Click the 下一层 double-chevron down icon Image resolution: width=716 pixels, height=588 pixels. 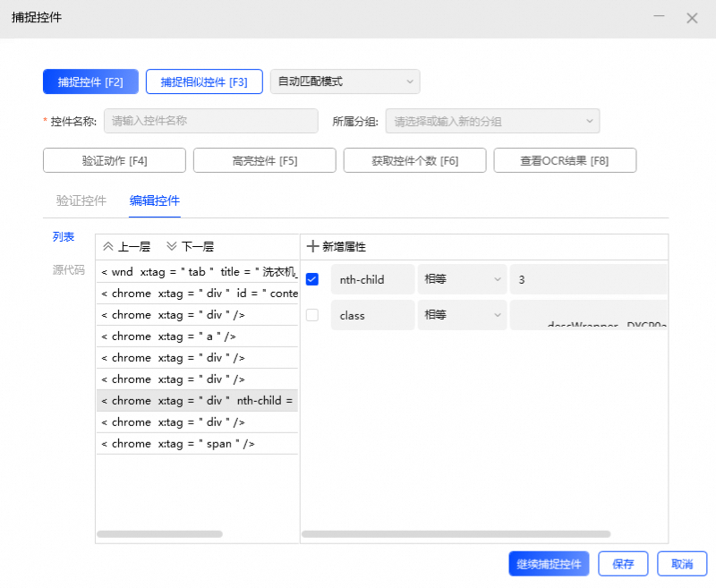[x=172, y=246]
